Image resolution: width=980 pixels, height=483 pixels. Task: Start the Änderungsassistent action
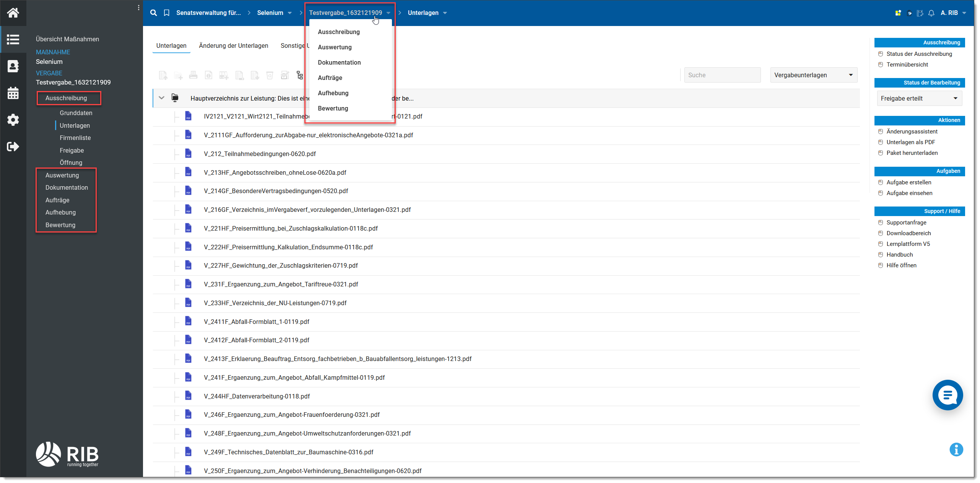tap(912, 132)
